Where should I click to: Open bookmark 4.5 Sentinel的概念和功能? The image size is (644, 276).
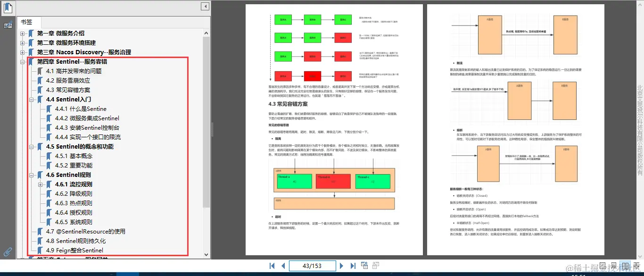[x=80, y=147]
